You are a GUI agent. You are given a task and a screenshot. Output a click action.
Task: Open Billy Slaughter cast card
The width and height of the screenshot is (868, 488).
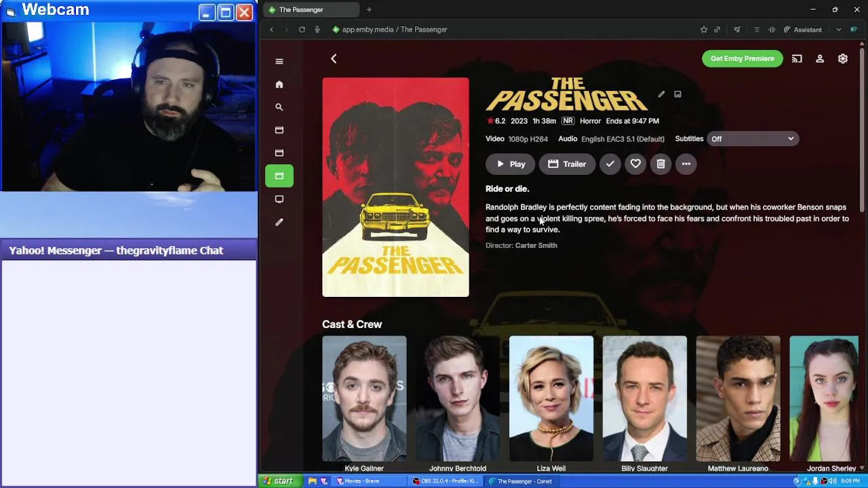[644, 404]
